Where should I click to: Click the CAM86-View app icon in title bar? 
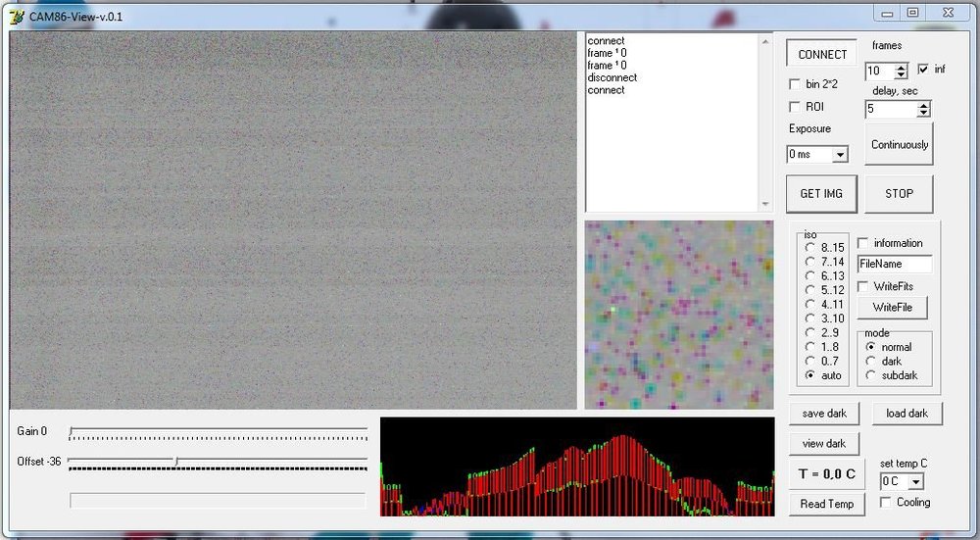pos(17,17)
